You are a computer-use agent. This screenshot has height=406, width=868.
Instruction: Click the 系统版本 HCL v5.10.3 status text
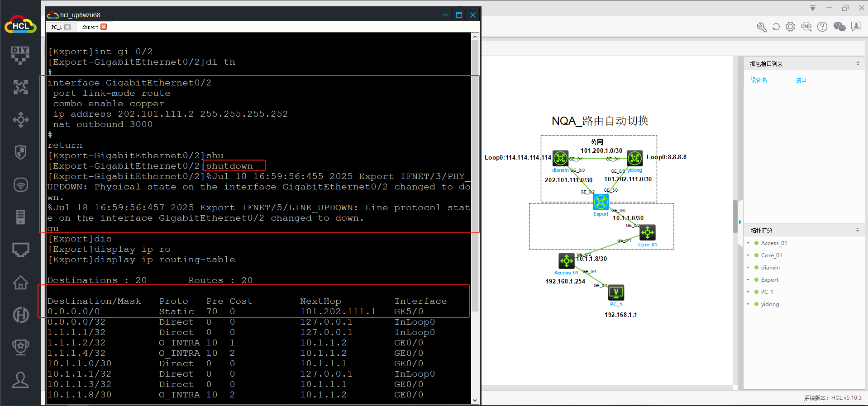[x=833, y=398]
